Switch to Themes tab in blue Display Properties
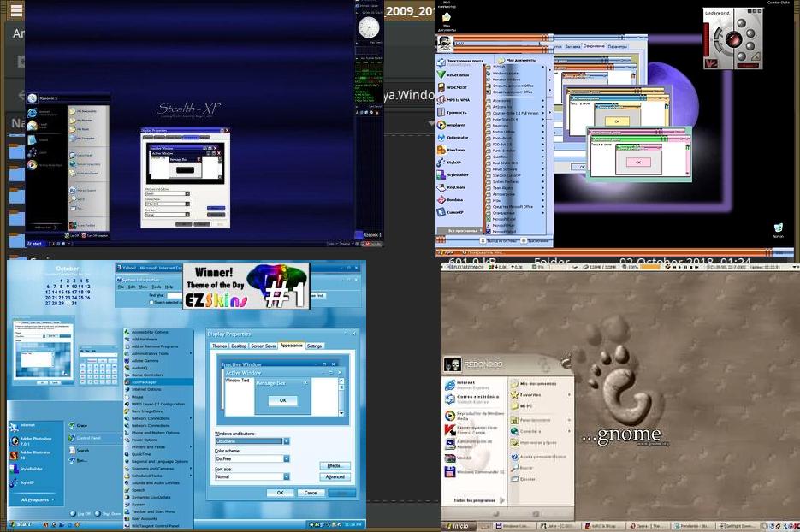This screenshot has height=532, width=800. click(x=219, y=346)
